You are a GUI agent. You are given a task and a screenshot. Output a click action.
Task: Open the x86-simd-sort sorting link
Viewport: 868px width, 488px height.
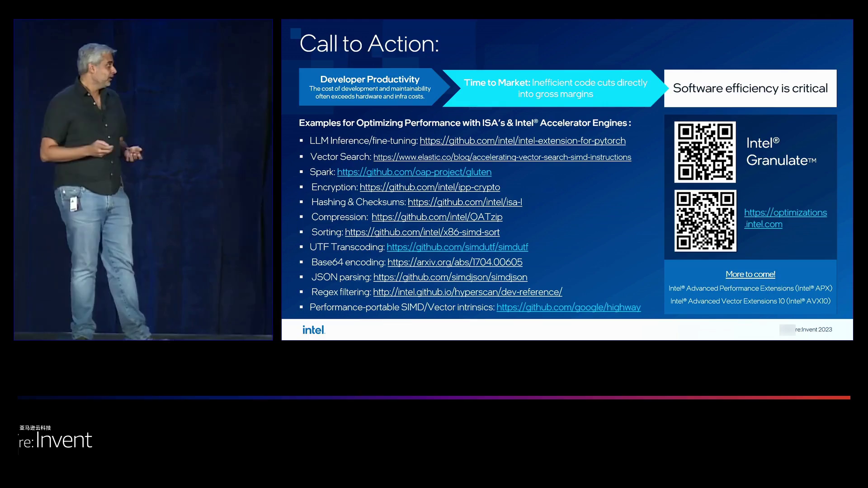(422, 232)
